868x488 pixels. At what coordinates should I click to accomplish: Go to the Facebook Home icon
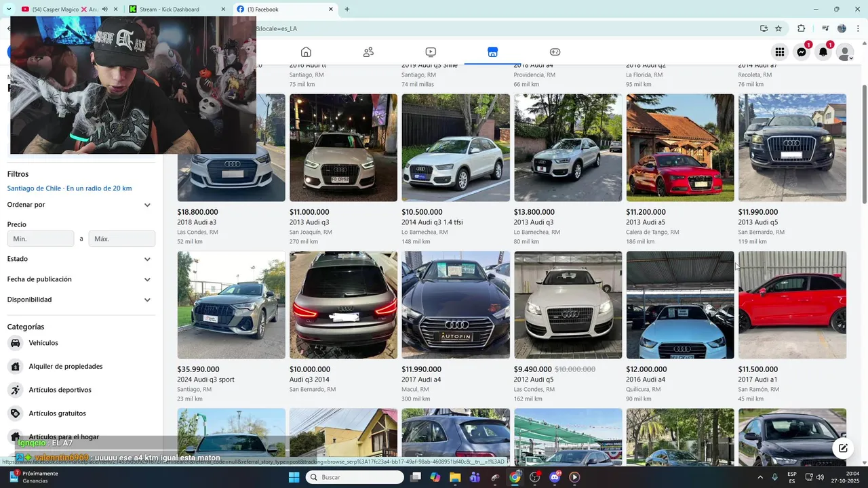tap(306, 52)
